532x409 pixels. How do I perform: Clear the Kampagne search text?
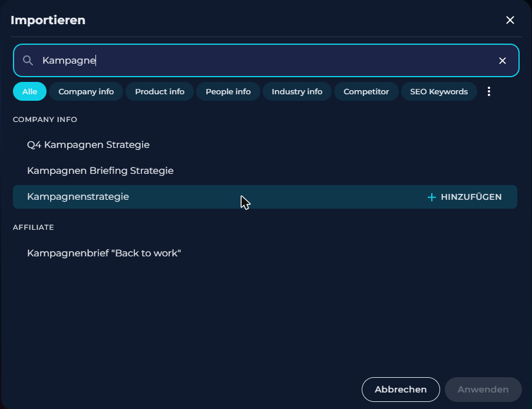pyautogui.click(x=503, y=61)
